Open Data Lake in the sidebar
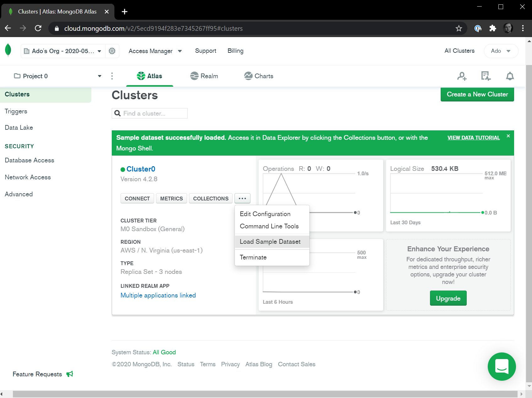This screenshot has height=398, width=532. [19, 128]
